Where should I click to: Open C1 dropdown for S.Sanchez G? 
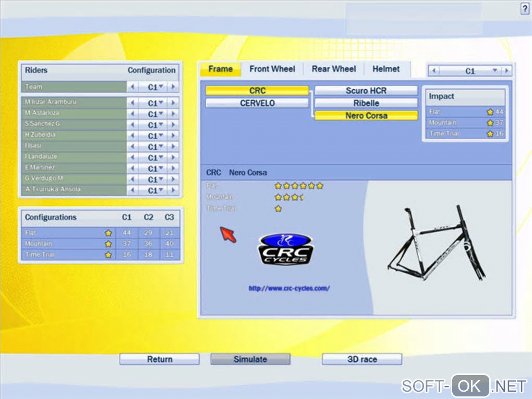pos(153,125)
